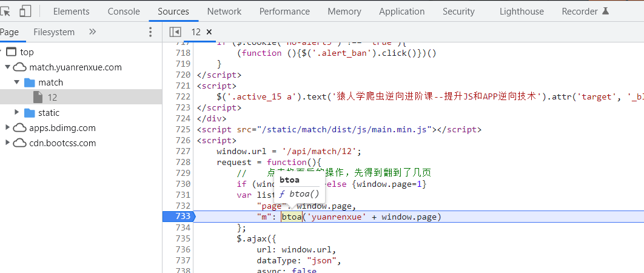Open the navigator three-dot options menu

tap(150, 32)
